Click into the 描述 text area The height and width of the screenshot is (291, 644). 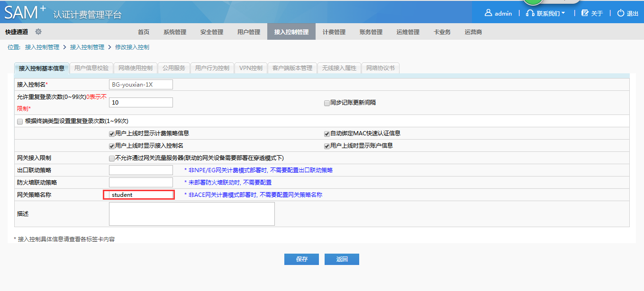[191, 214]
